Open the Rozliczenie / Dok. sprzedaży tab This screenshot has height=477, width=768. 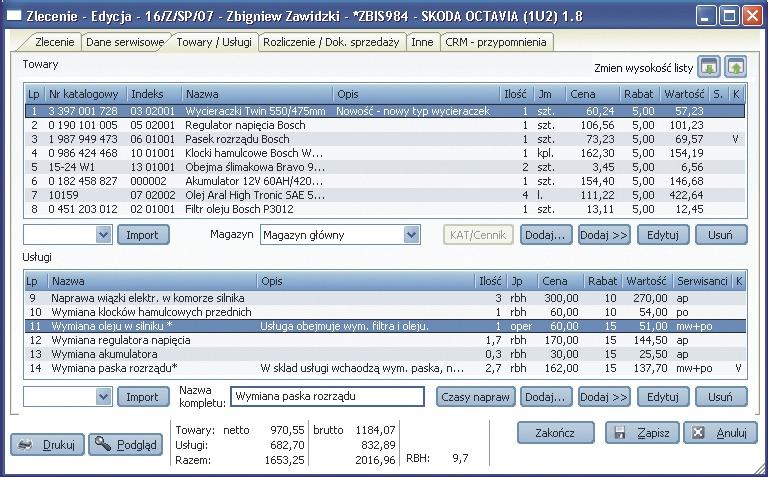click(x=331, y=42)
